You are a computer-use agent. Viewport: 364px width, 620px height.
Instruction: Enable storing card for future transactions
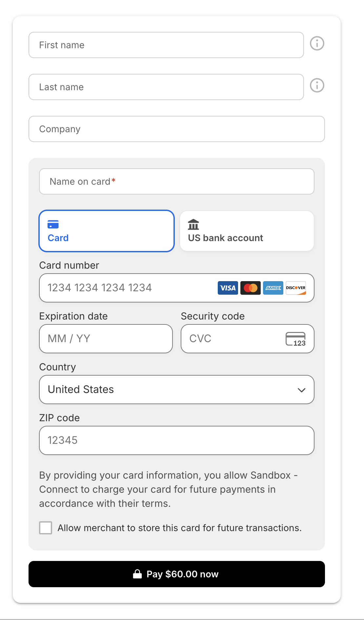pos(46,528)
